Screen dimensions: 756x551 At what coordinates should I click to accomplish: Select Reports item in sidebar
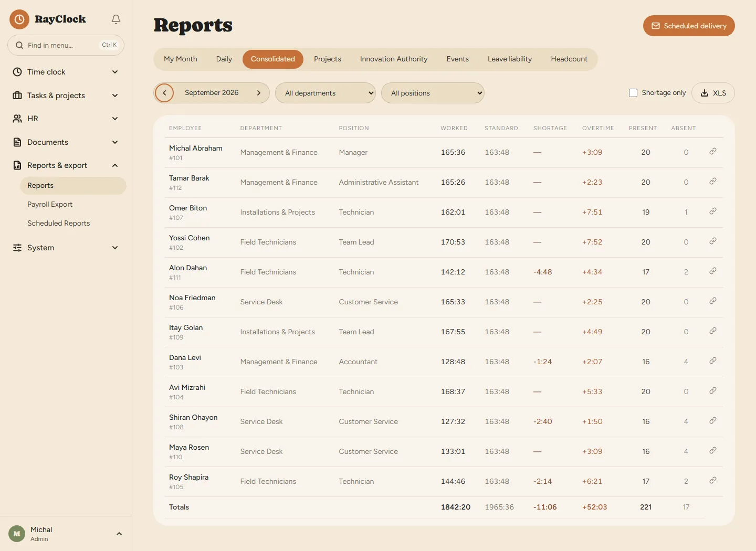click(73, 186)
